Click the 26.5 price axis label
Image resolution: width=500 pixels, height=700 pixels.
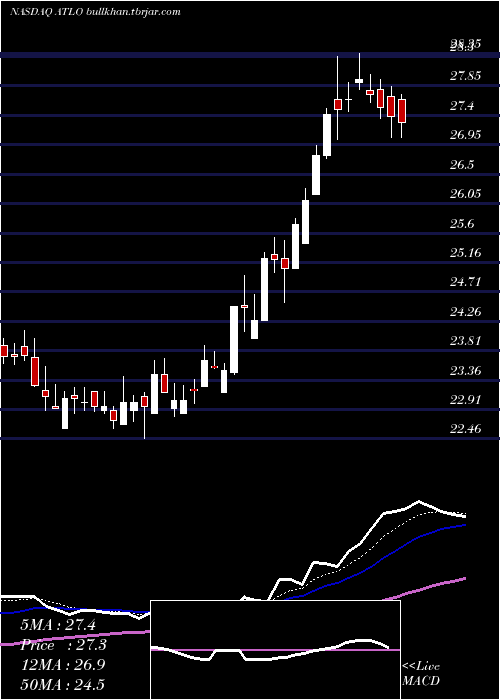coord(461,165)
